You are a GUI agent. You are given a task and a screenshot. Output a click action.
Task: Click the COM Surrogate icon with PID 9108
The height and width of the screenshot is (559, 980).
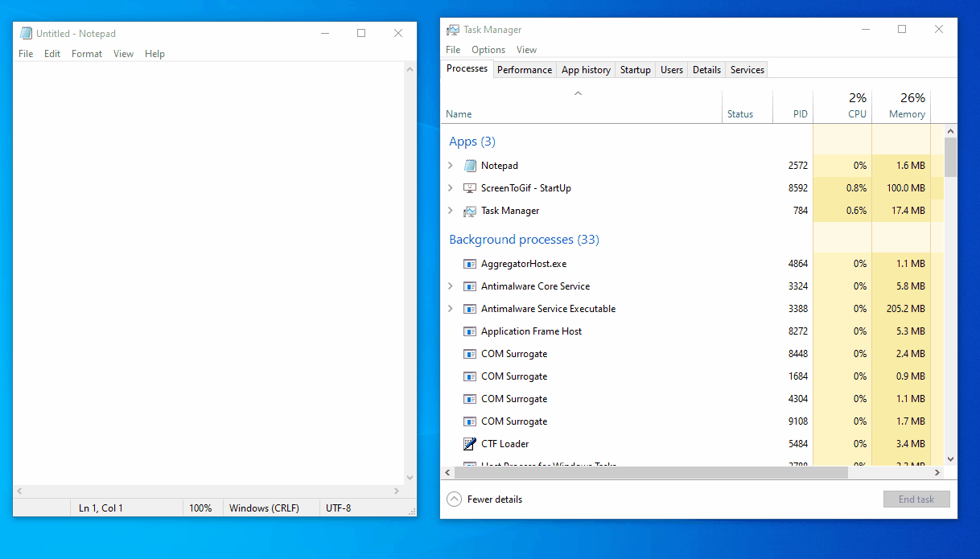[x=471, y=421]
